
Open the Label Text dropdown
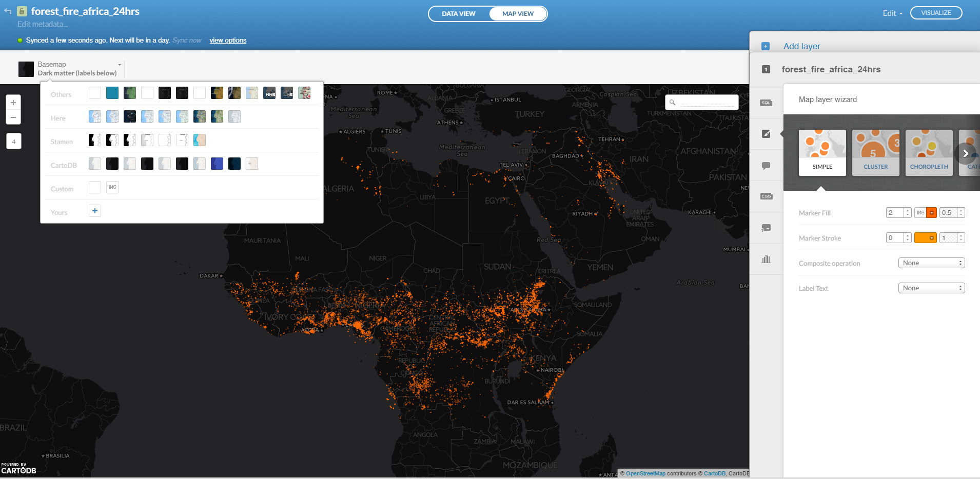931,288
